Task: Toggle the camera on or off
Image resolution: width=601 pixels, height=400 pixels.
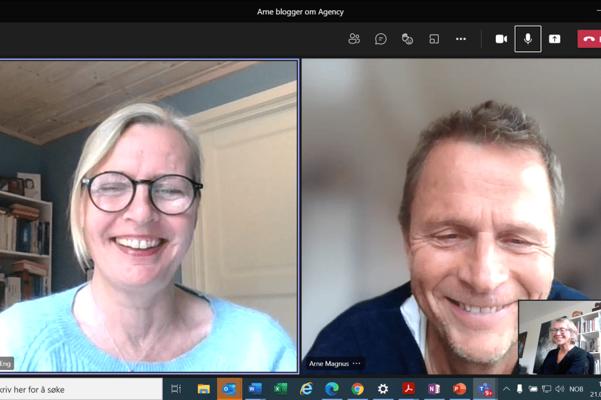Action: pyautogui.click(x=501, y=39)
